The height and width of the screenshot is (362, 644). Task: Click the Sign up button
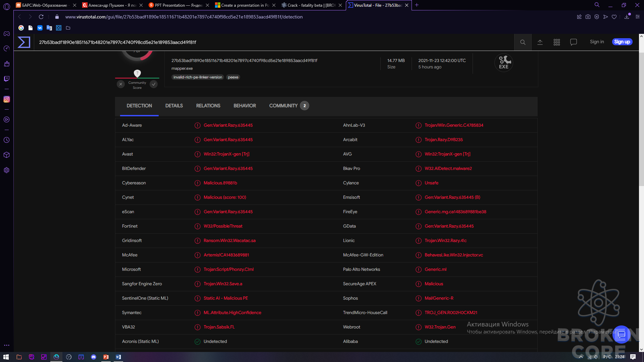click(x=622, y=42)
